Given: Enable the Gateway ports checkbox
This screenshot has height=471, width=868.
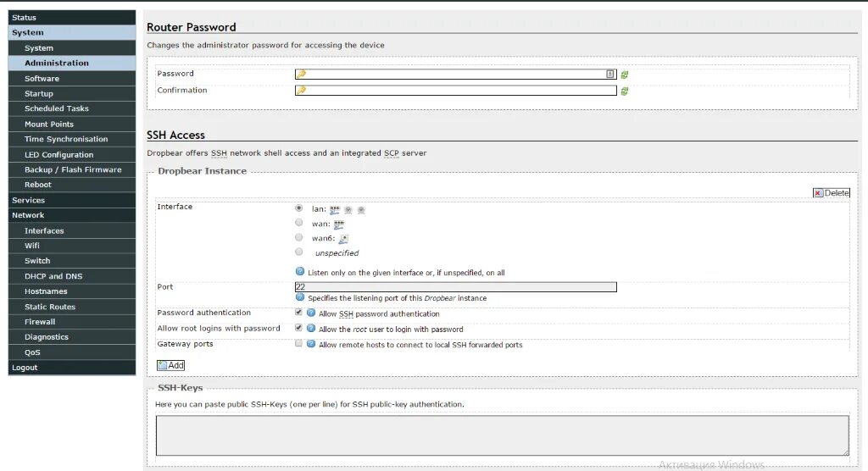Looking at the screenshot, I should pyautogui.click(x=298, y=344).
